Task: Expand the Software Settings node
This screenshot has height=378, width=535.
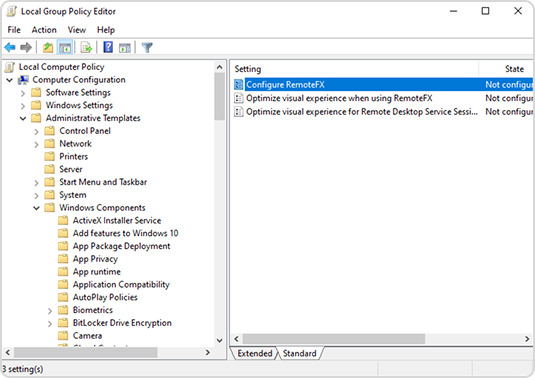Action: (x=23, y=93)
